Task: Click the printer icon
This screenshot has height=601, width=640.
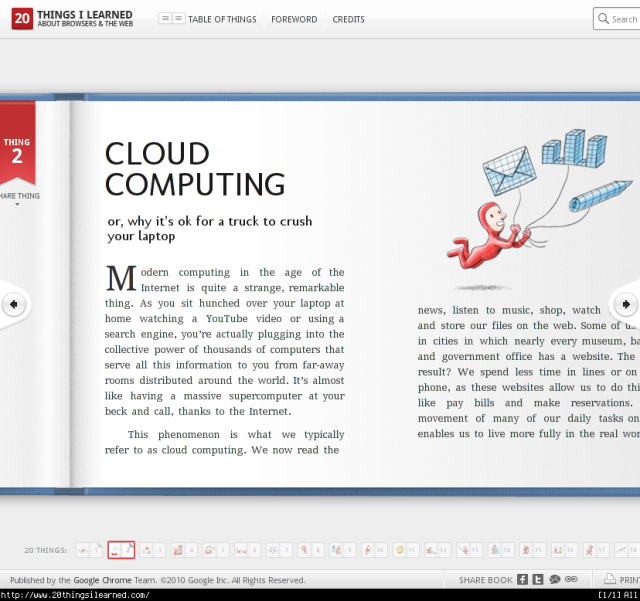Action: [610, 579]
